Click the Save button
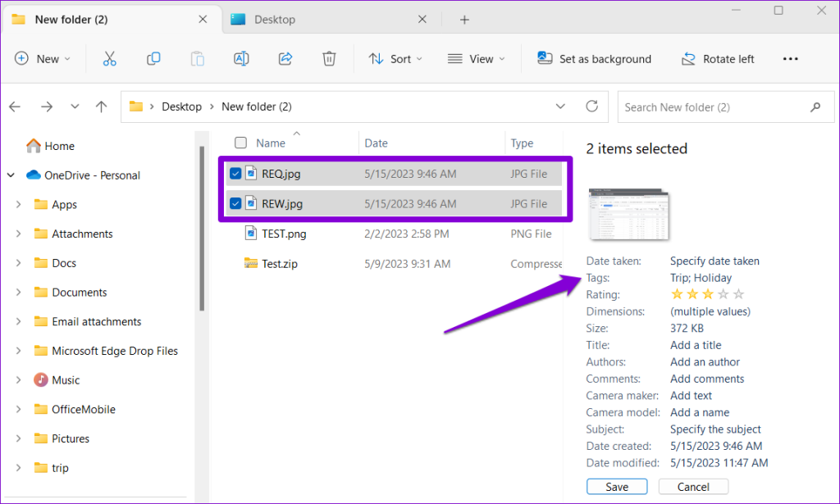Image resolution: width=840 pixels, height=504 pixels. 617,486
